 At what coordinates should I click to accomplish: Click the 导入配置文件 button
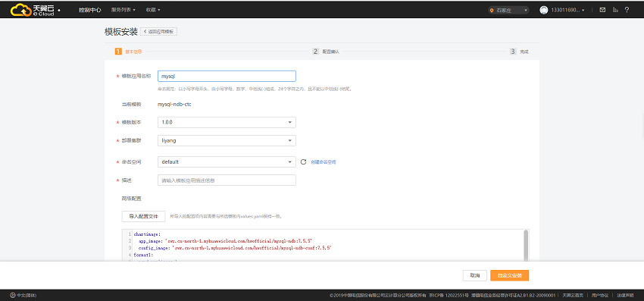point(143,216)
